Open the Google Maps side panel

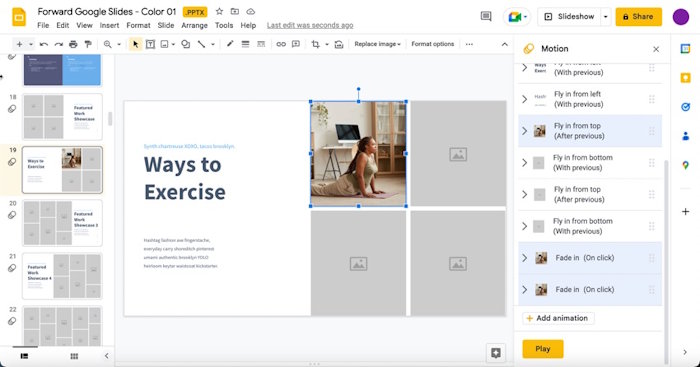point(685,165)
